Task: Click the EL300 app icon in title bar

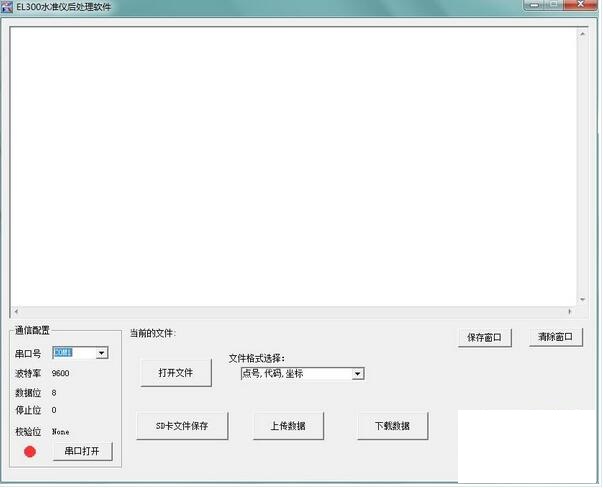Action: tap(7, 7)
